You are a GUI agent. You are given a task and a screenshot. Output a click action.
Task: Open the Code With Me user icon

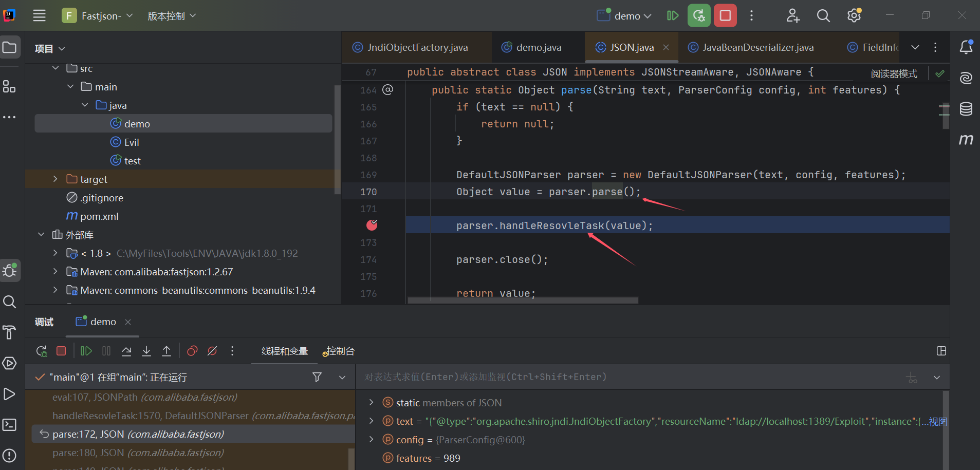click(x=793, y=15)
